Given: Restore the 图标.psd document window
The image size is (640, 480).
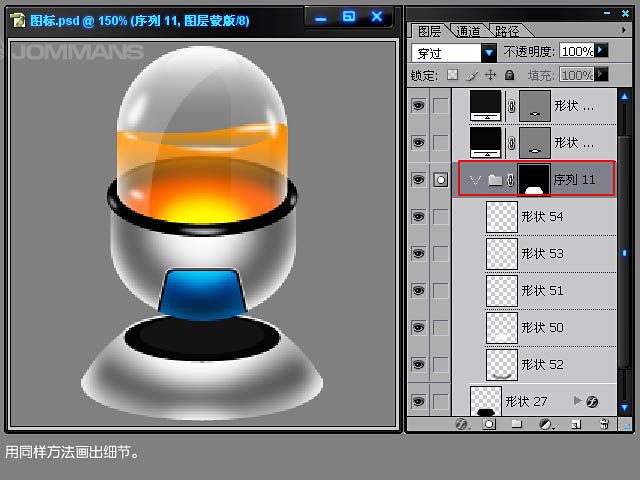Looking at the screenshot, I should (349, 17).
